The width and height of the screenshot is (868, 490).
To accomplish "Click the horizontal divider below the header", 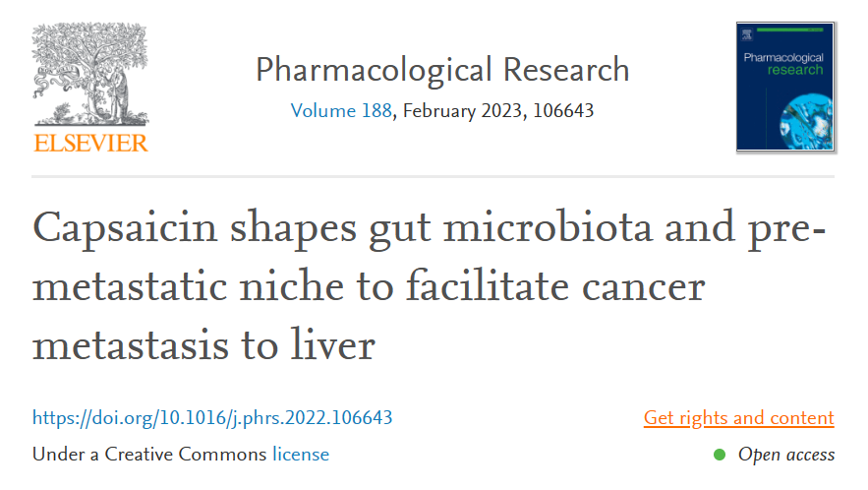I will pyautogui.click(x=433, y=177).
